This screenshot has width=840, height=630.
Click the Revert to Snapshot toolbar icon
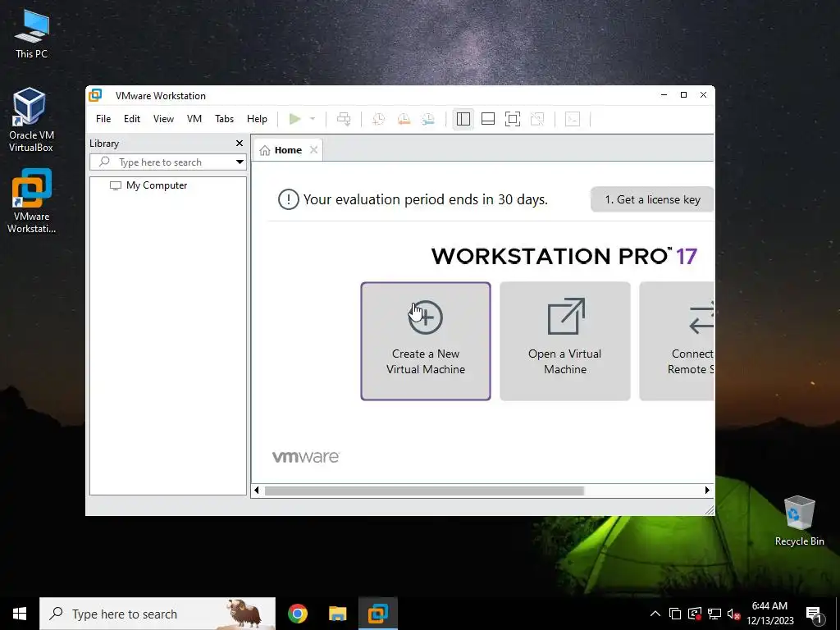(x=404, y=119)
